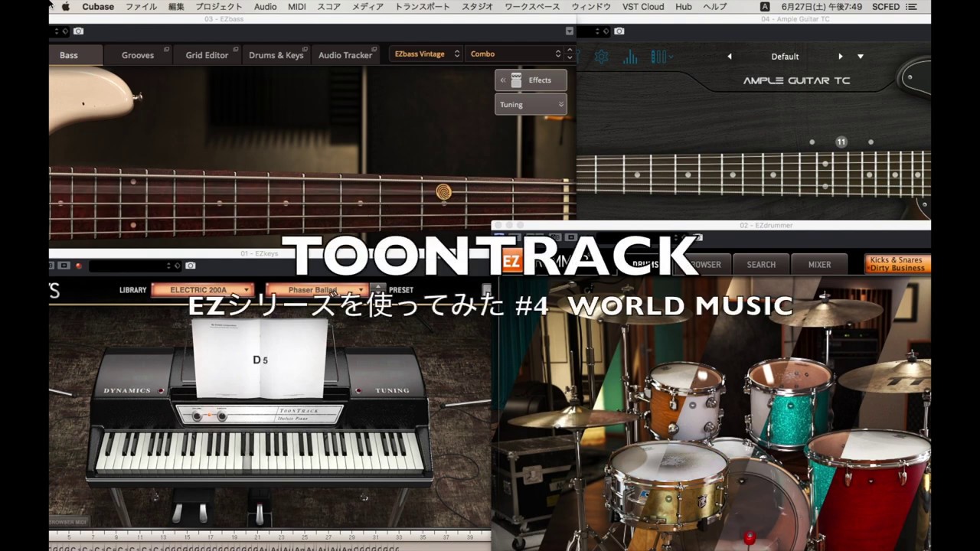Open the ELECTRIC 200A library dropdown
This screenshot has height=551, width=980.
(x=202, y=290)
